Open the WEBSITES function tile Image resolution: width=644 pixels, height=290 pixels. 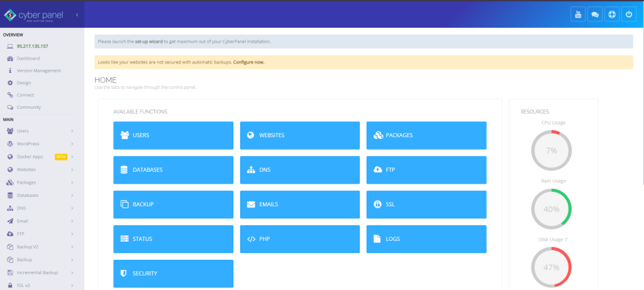point(300,135)
